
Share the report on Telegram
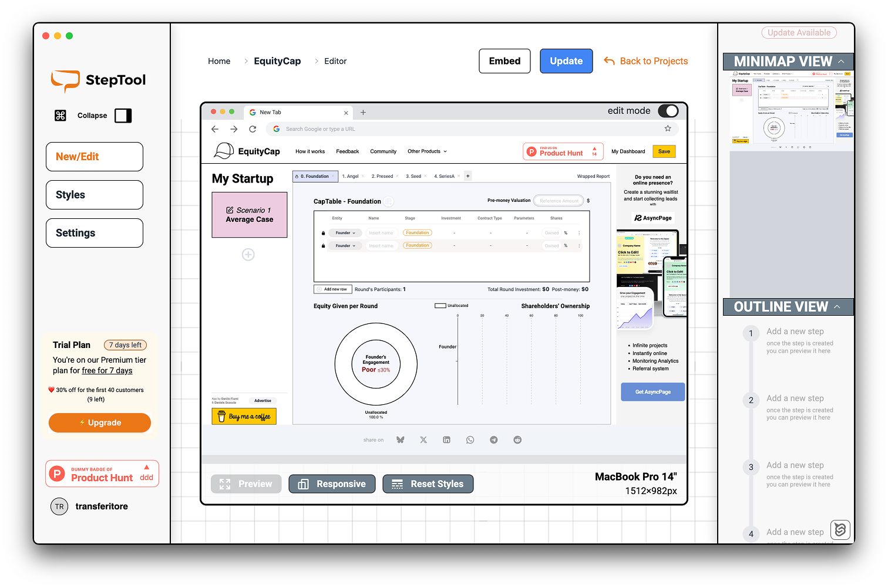click(x=493, y=440)
